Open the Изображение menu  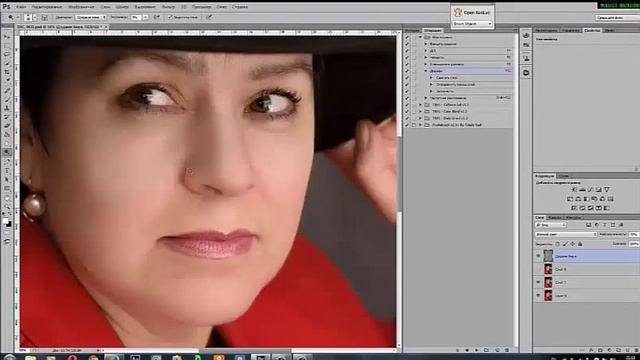click(x=81, y=7)
